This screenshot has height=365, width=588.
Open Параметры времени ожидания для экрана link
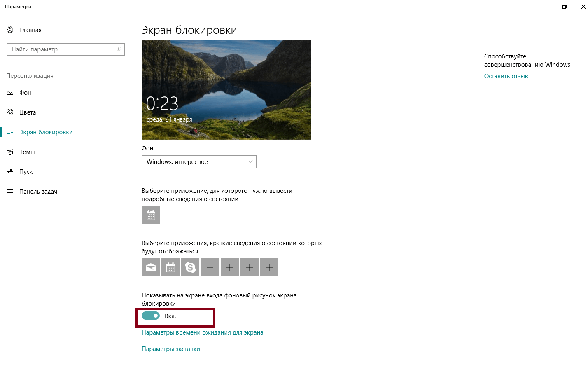pyautogui.click(x=203, y=332)
